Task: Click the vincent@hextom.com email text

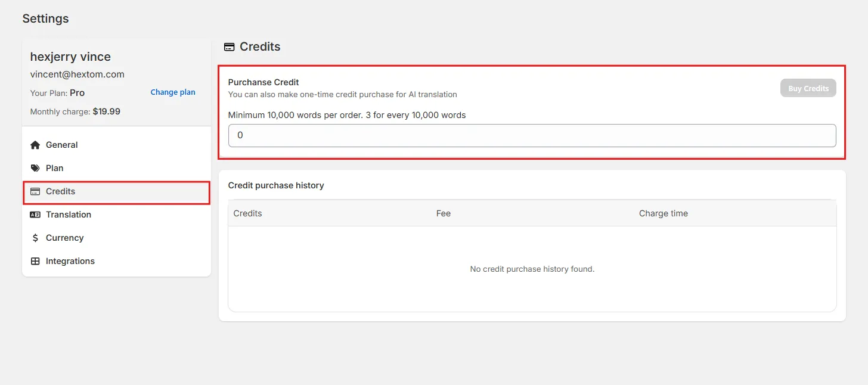Action: (x=77, y=74)
